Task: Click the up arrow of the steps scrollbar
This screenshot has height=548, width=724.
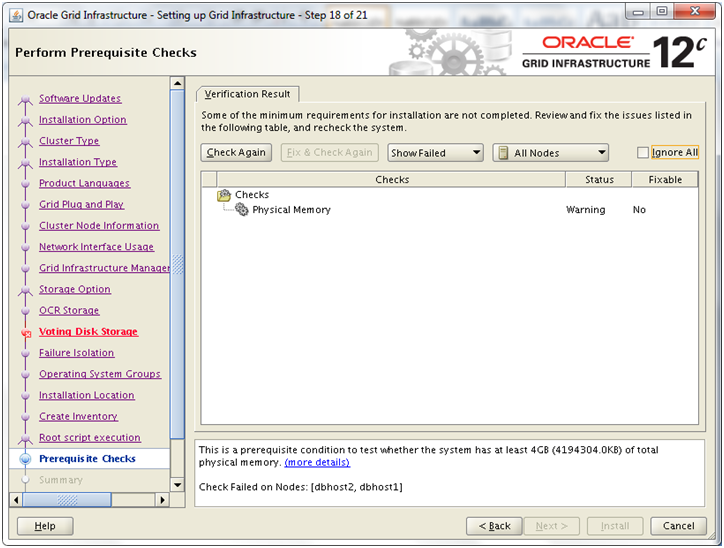Action: [x=177, y=84]
